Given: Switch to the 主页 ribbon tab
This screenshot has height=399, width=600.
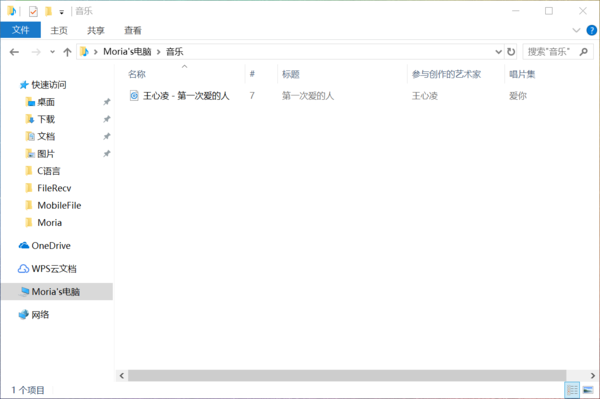Looking at the screenshot, I should [59, 30].
